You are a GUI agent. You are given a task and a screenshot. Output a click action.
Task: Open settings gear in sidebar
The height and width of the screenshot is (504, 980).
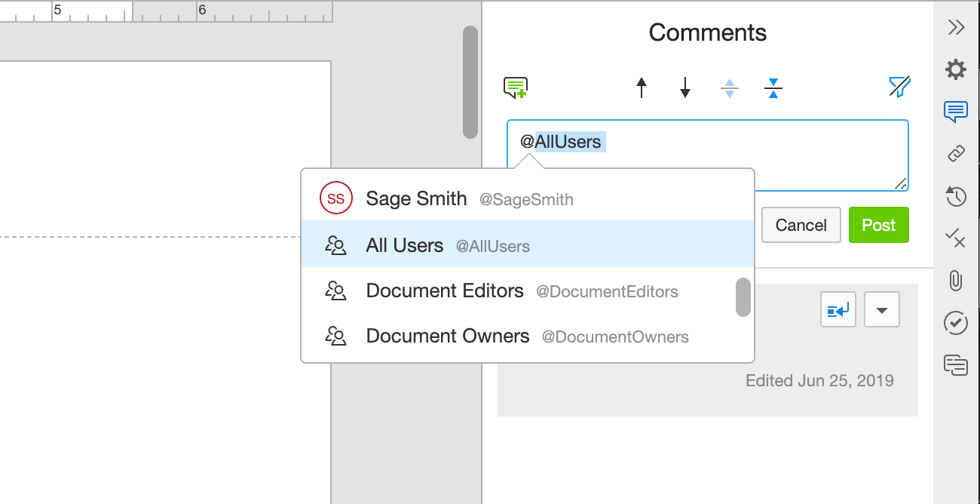pyautogui.click(x=956, y=70)
